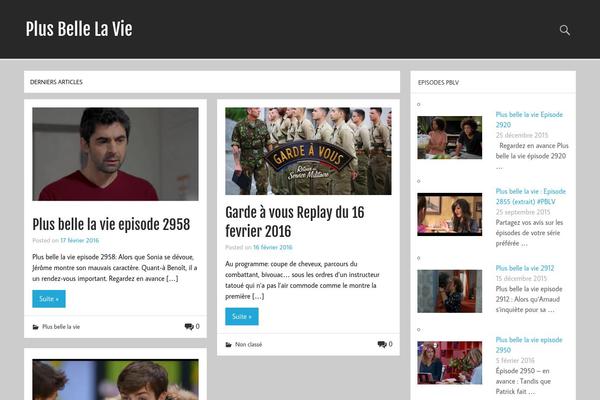
Task: Open the search magnifier icon in header
Action: tap(565, 30)
